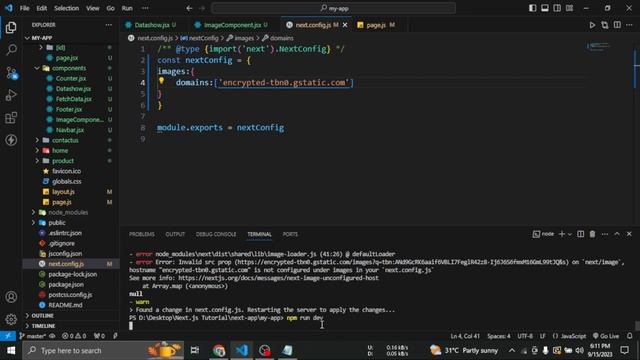640x360 pixels.
Task: Click the notifications bell in the status bar
Action: tap(629, 336)
